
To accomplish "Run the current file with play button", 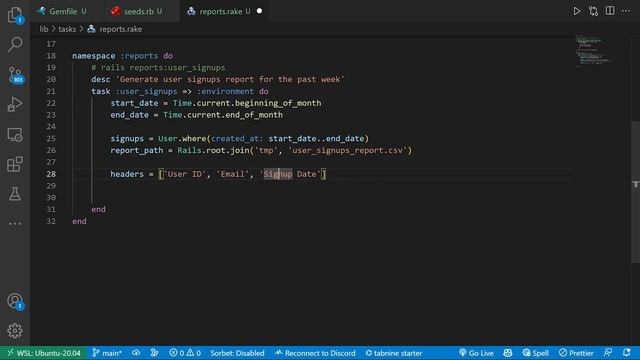I will (577, 11).
